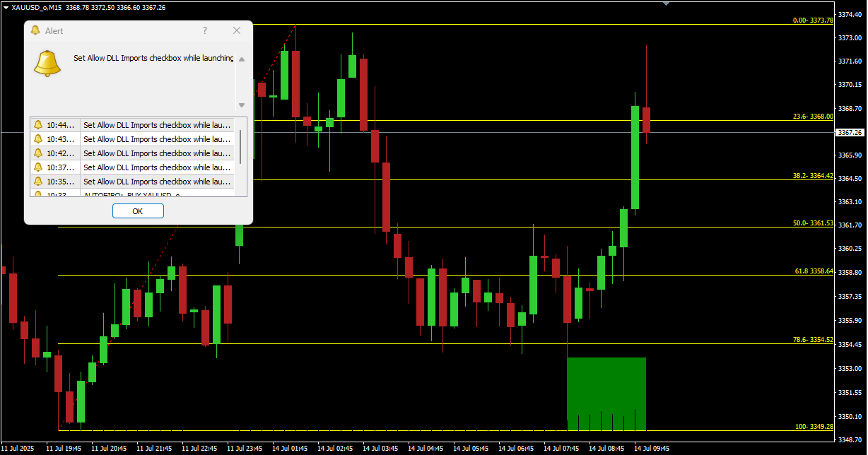Select the 0.00- 3373.78 Fibonacci level label
The width and height of the screenshot is (868, 455).
813,20
